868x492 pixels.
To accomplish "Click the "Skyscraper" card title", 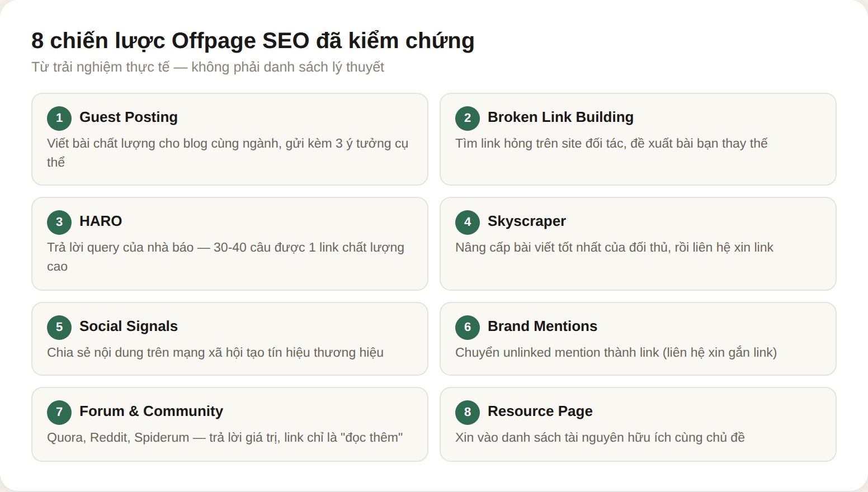I will pyautogui.click(x=527, y=221).
